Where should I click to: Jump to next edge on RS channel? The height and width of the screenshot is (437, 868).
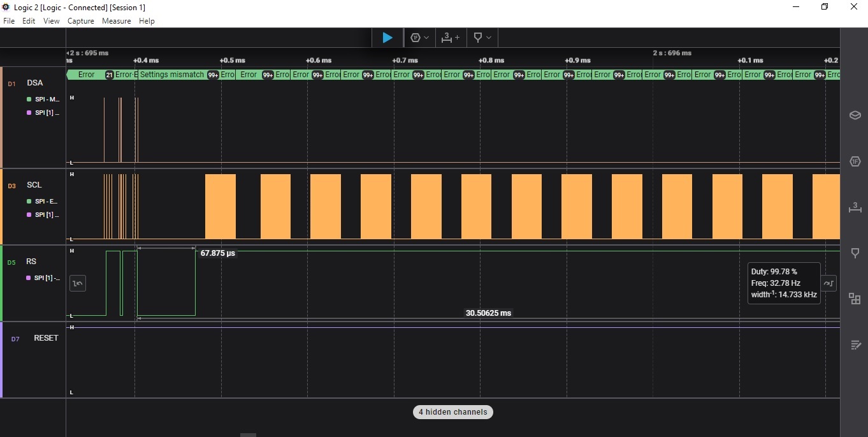click(x=828, y=283)
